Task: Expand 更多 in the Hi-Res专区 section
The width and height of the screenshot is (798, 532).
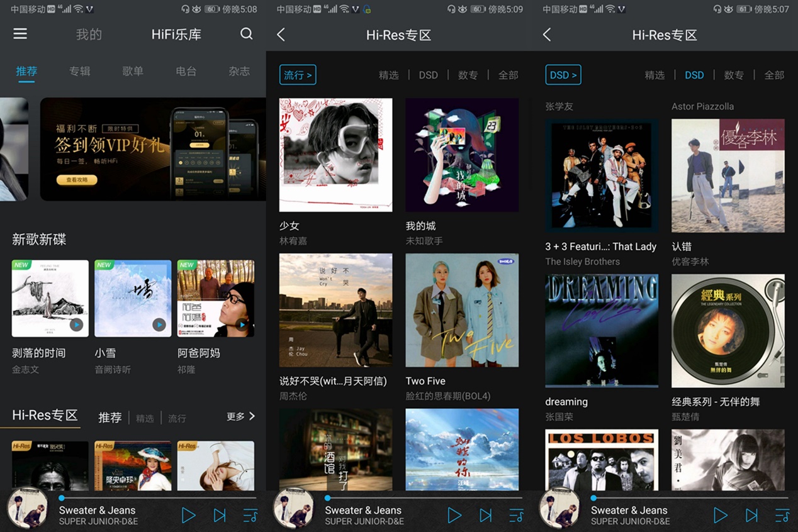Action: tap(241, 416)
